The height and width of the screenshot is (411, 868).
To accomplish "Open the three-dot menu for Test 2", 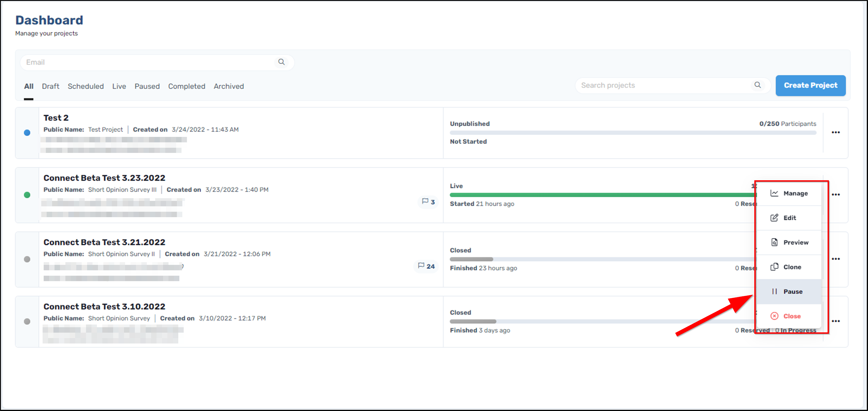I will coord(836,132).
